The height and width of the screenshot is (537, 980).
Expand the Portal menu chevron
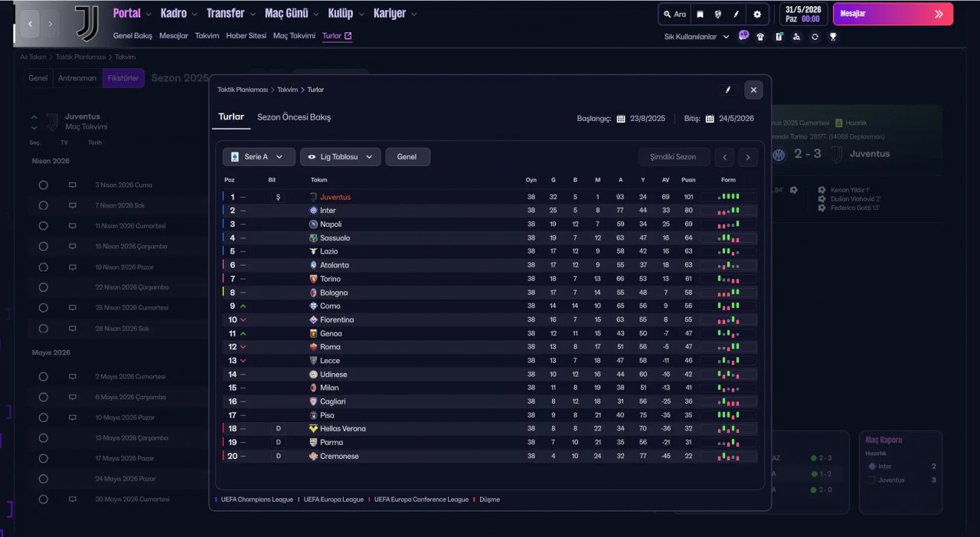tap(149, 15)
